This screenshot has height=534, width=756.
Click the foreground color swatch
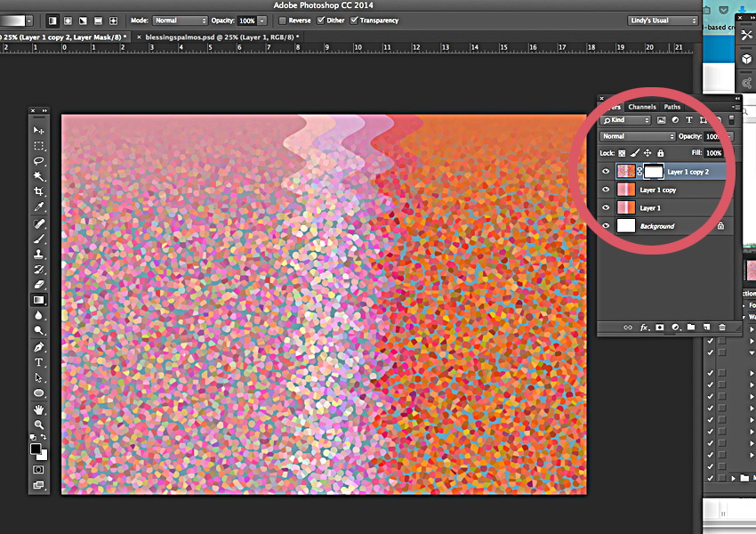[37, 449]
